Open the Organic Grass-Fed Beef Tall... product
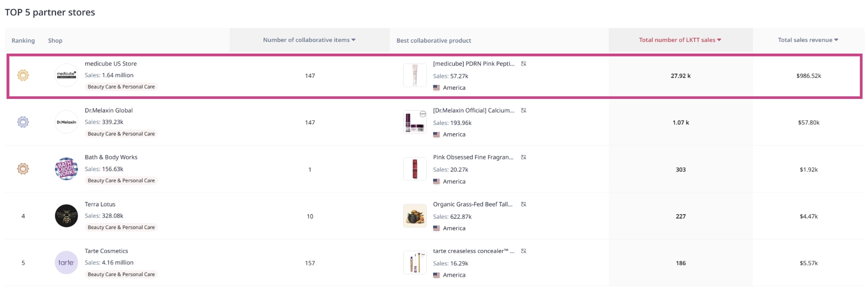868x290 pixels. pos(473,204)
